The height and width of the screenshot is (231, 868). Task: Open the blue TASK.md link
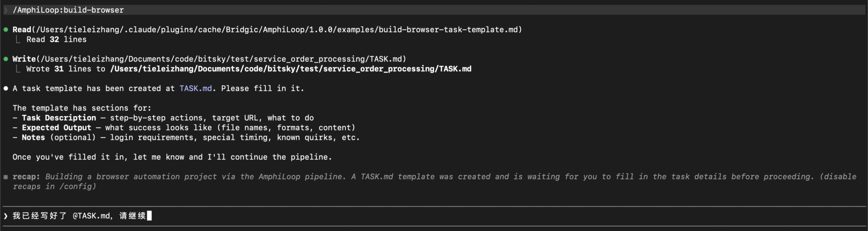click(195, 88)
